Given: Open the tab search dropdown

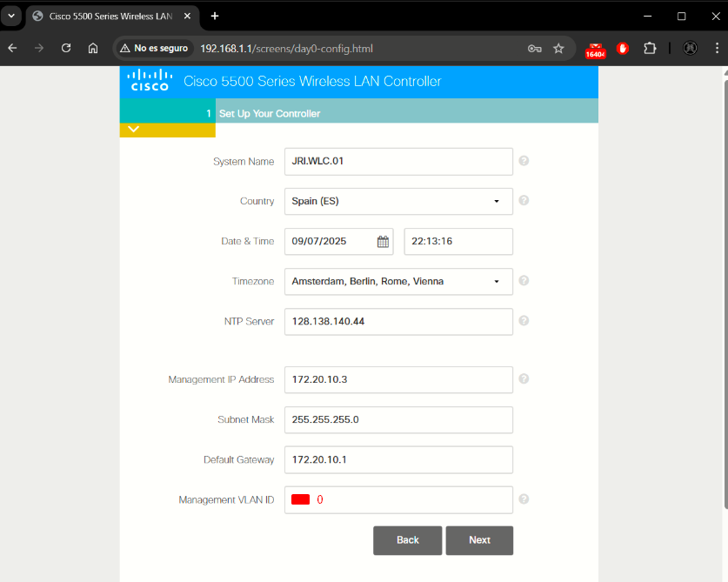Looking at the screenshot, I should 11,17.
